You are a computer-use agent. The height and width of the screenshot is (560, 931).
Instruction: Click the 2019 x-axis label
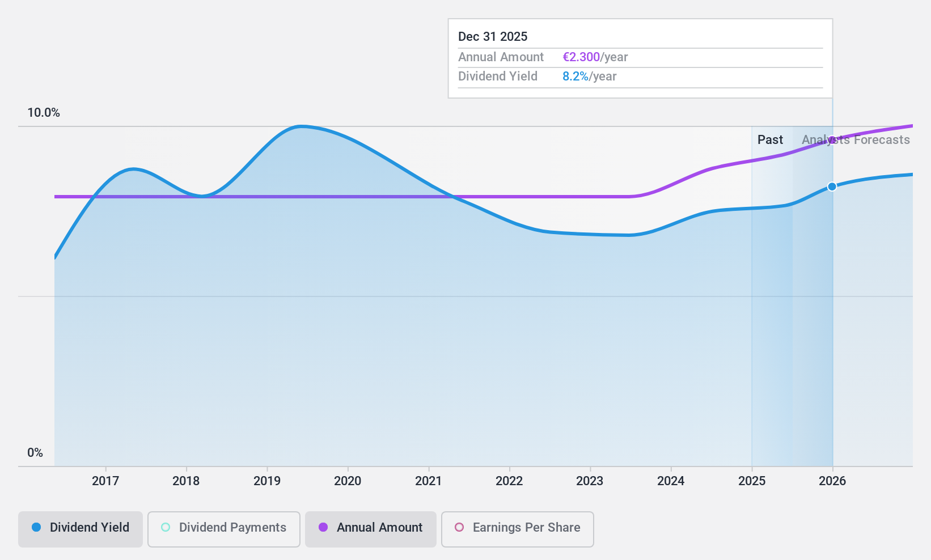[267, 481]
